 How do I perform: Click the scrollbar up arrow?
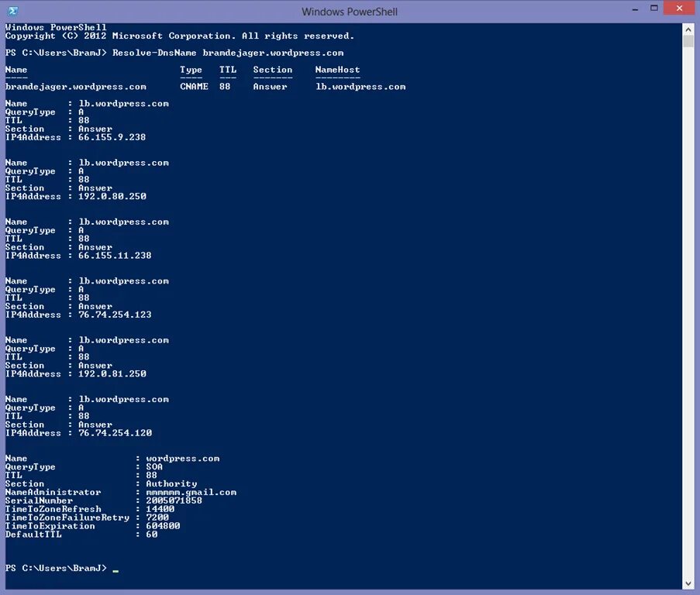688,30
